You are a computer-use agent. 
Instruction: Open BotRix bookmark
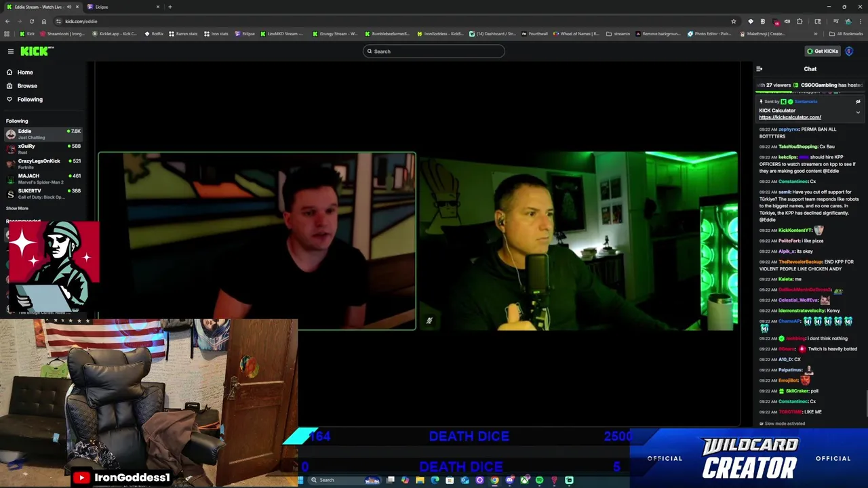tap(154, 34)
